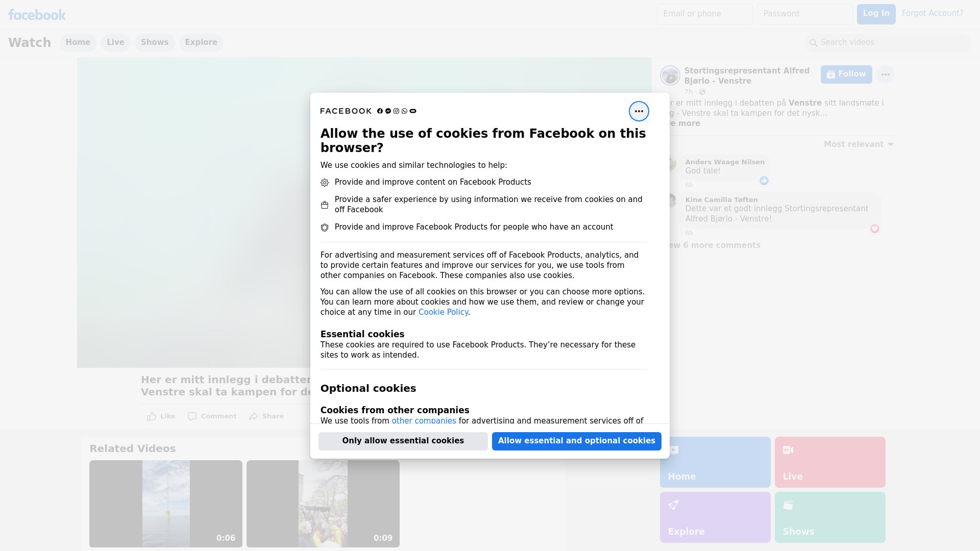Expand the Most relevant comments sort dropdown
The height and width of the screenshot is (551, 980).
click(x=859, y=144)
